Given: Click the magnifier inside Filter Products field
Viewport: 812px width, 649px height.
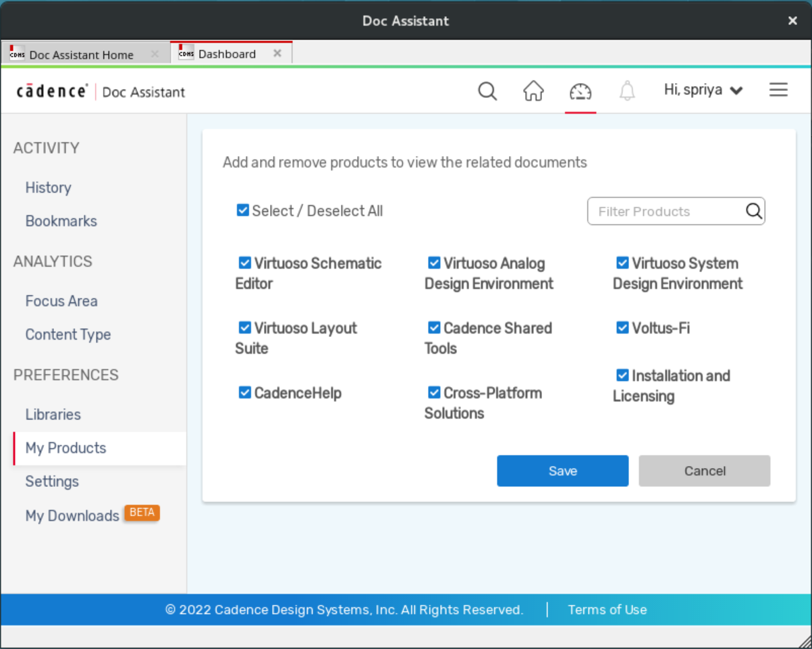Looking at the screenshot, I should click(754, 211).
